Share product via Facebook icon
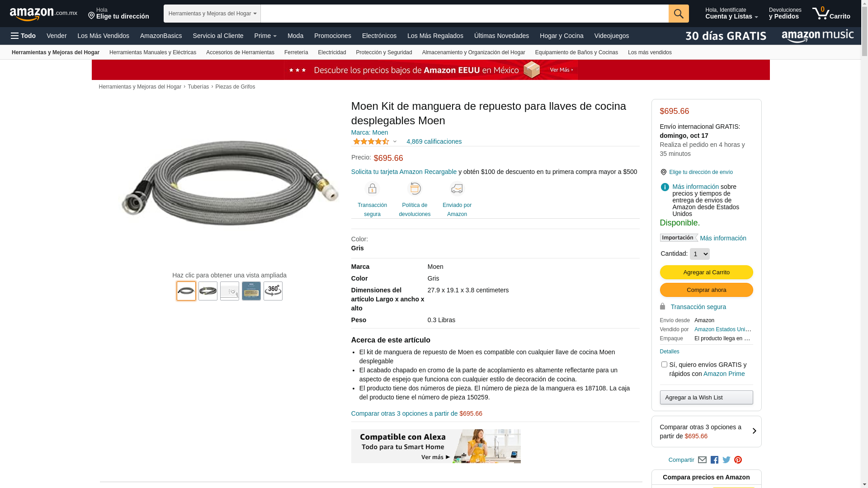Screen dimensions: 868x488 coord(714,460)
